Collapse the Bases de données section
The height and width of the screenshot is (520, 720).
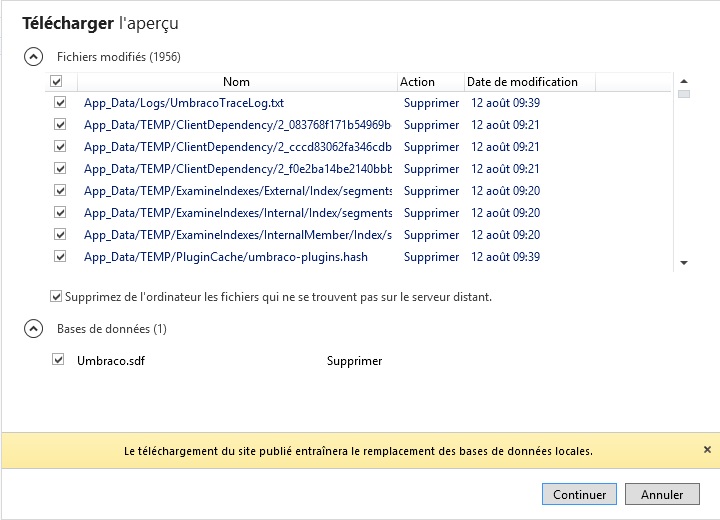34,328
